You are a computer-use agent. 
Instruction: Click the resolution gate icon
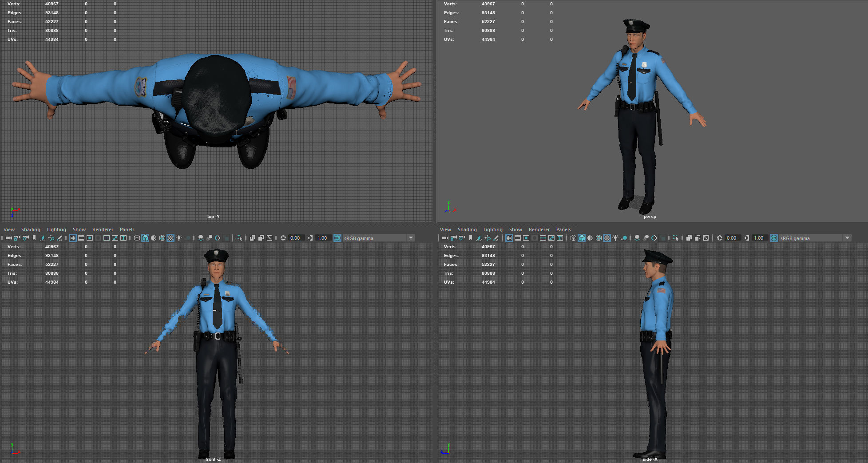[x=89, y=238]
